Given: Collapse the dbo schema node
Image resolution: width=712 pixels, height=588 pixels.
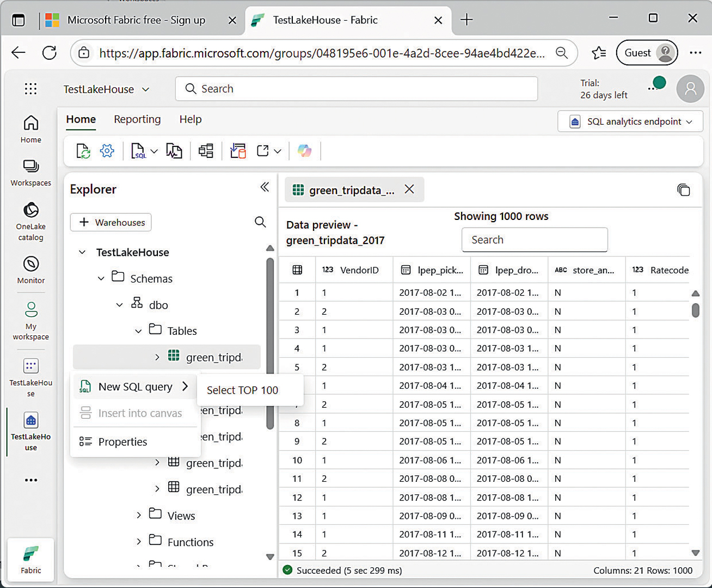Looking at the screenshot, I should pyautogui.click(x=120, y=305).
